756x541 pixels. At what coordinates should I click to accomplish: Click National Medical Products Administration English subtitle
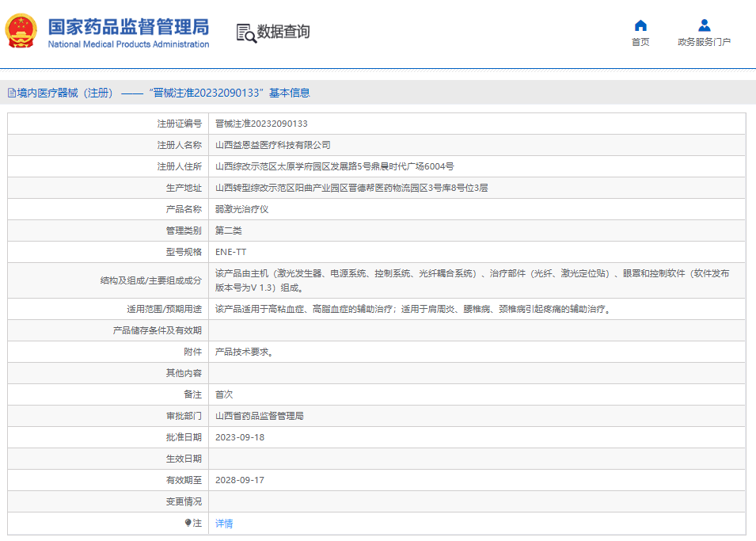(x=128, y=44)
